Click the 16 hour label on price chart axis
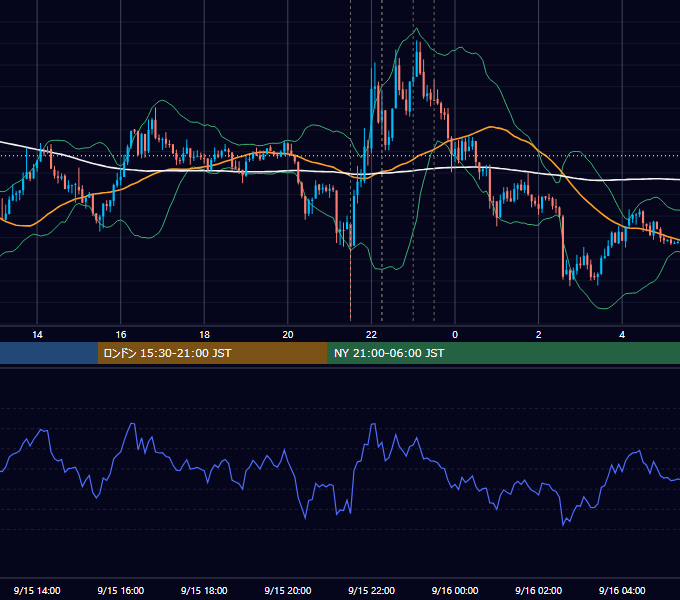Viewport: 680px width, 600px height. 121,335
